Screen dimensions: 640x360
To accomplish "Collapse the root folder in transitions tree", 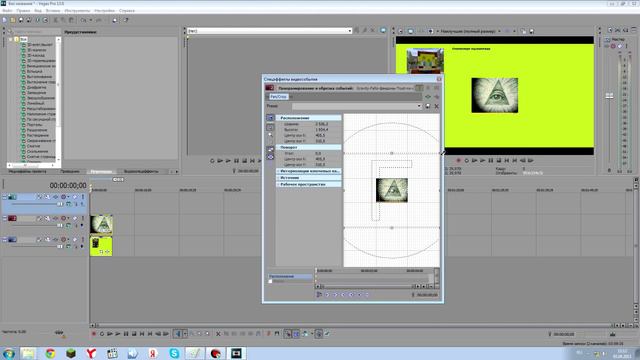I will coord(11,40).
